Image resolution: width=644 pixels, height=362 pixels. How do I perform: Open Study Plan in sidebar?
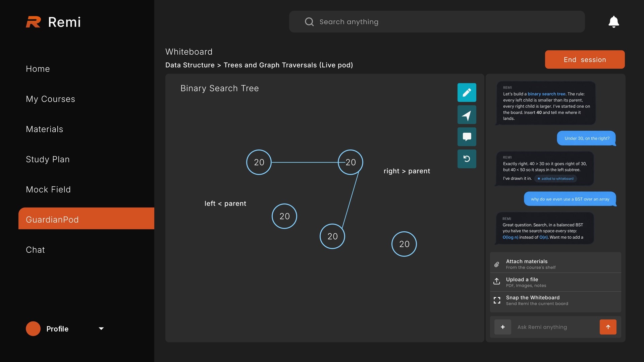(48, 160)
